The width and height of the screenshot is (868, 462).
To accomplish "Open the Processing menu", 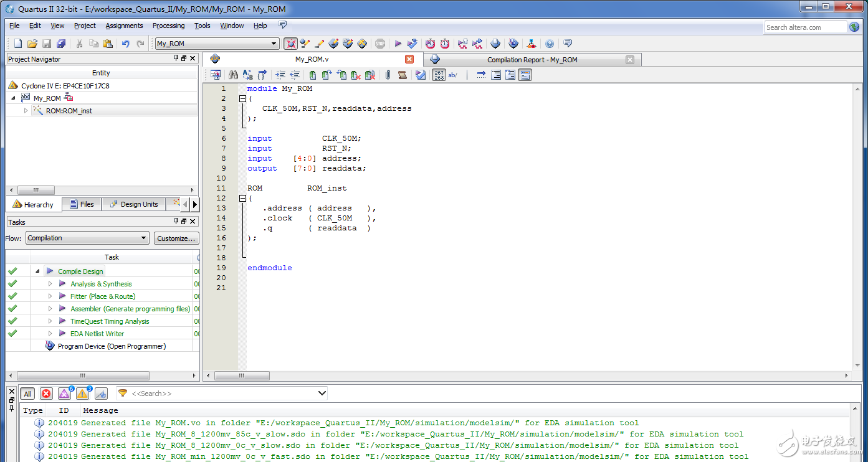I will (168, 26).
